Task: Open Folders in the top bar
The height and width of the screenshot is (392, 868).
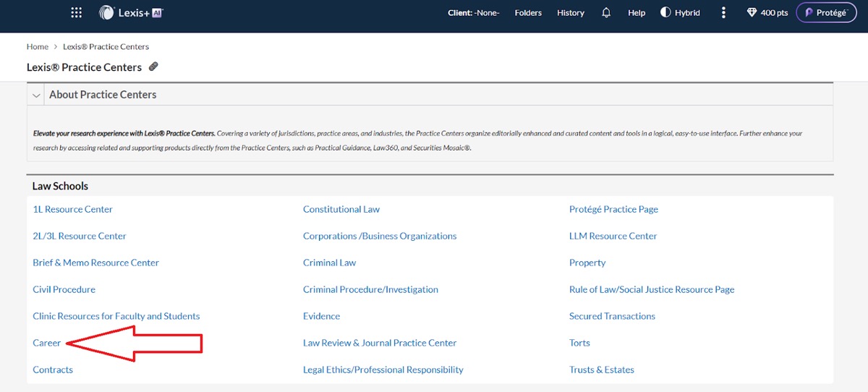Action: [528, 12]
